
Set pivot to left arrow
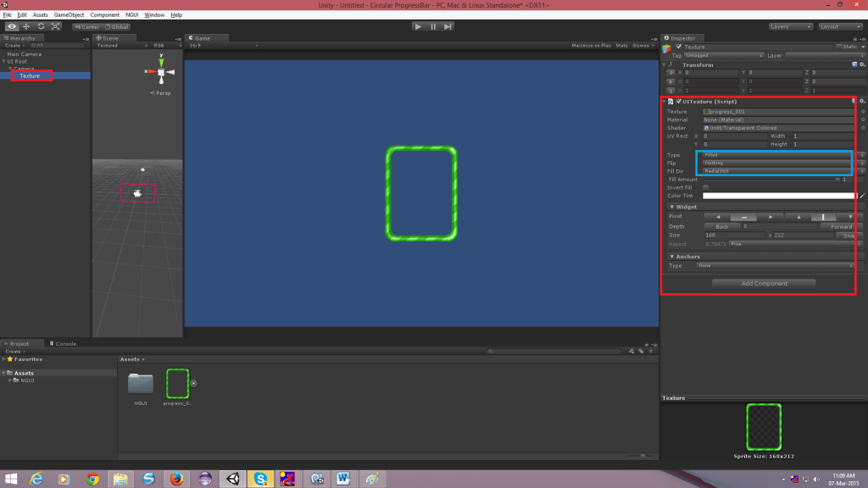[717, 217]
